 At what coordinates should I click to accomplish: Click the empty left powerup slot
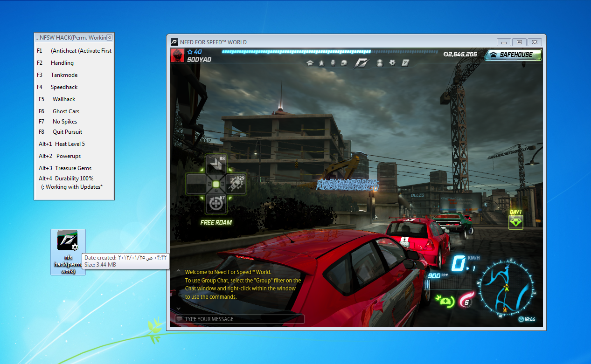(196, 184)
